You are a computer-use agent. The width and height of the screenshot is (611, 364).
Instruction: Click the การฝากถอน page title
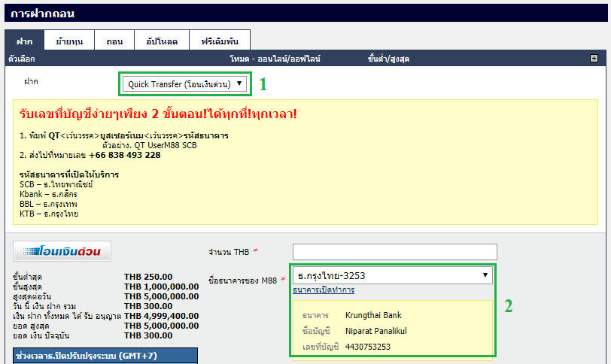(x=42, y=14)
